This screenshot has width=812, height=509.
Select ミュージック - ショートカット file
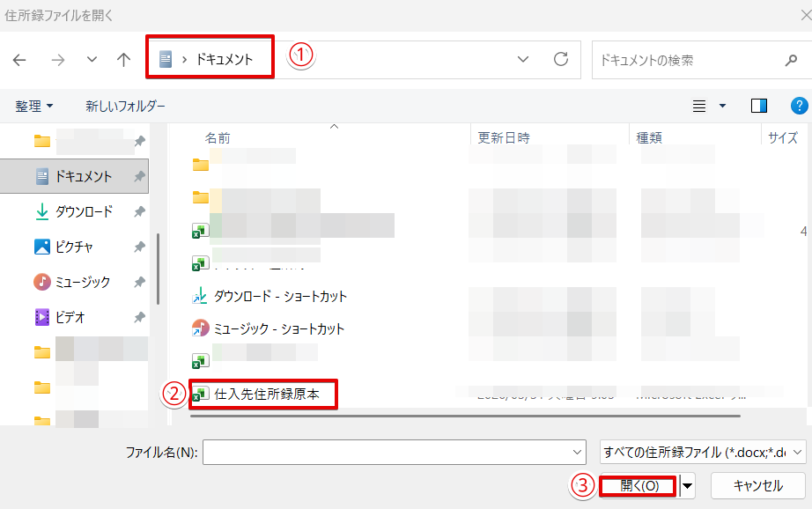tap(279, 329)
